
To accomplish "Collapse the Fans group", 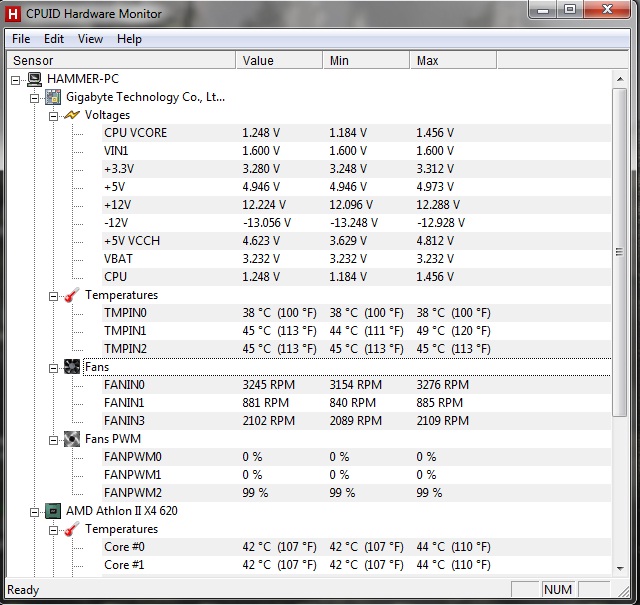I will click(53, 368).
